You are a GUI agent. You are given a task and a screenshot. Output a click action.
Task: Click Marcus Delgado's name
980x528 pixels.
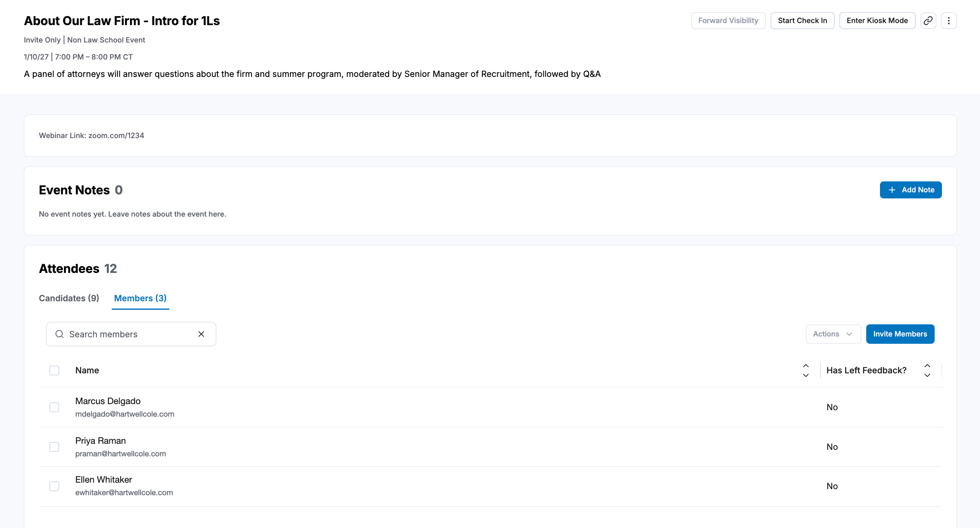pyautogui.click(x=108, y=401)
